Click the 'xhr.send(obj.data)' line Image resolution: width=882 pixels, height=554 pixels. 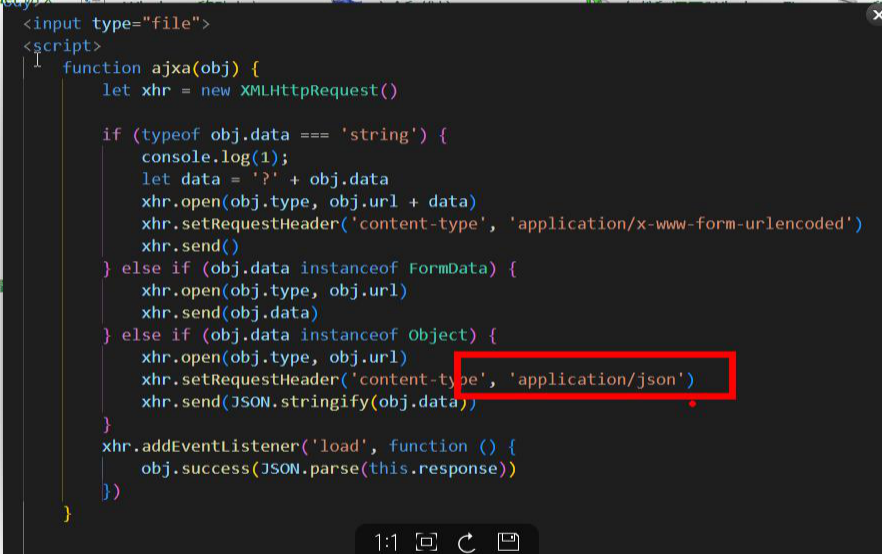tap(230, 313)
